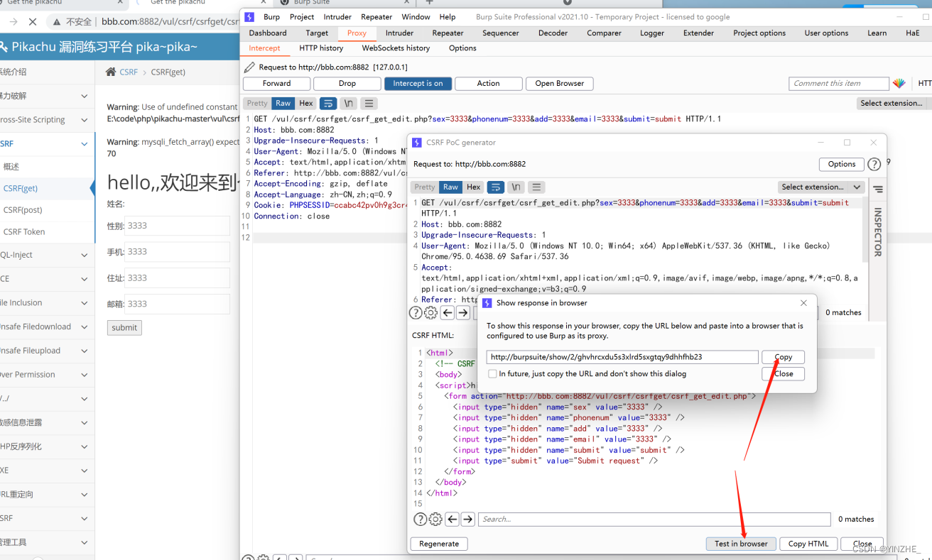The image size is (932, 560).
Task: Click the Regenerate button
Action: (x=439, y=544)
